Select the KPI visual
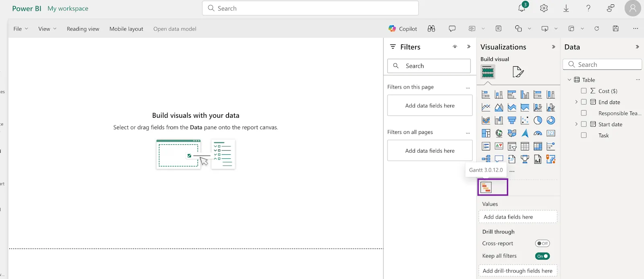 [499, 146]
